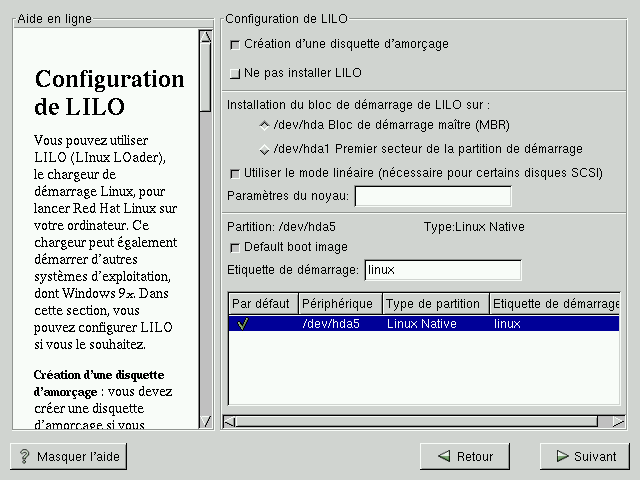
Task: Click the green checkmark in the Par défaut column
Action: click(x=242, y=323)
